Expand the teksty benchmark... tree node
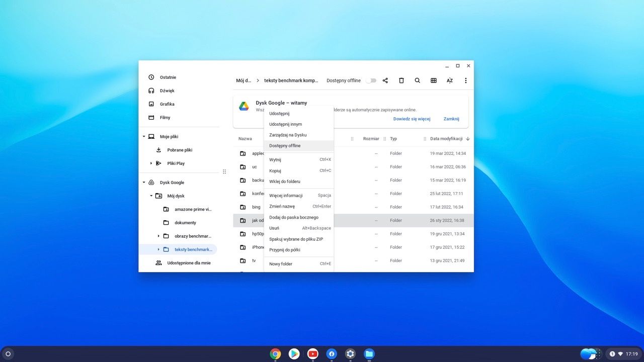Image resolution: width=644 pixels, height=362 pixels. [158, 249]
